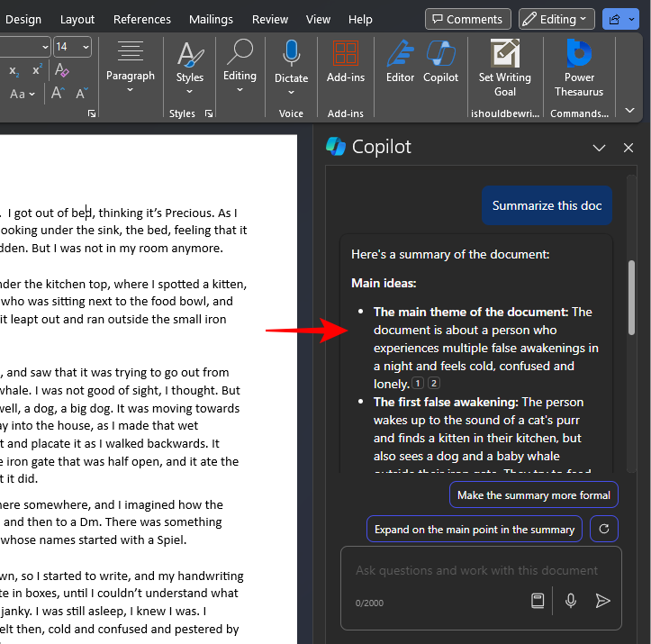Image resolution: width=651 pixels, height=644 pixels.
Task: Open the Help tab
Action: pyautogui.click(x=360, y=20)
